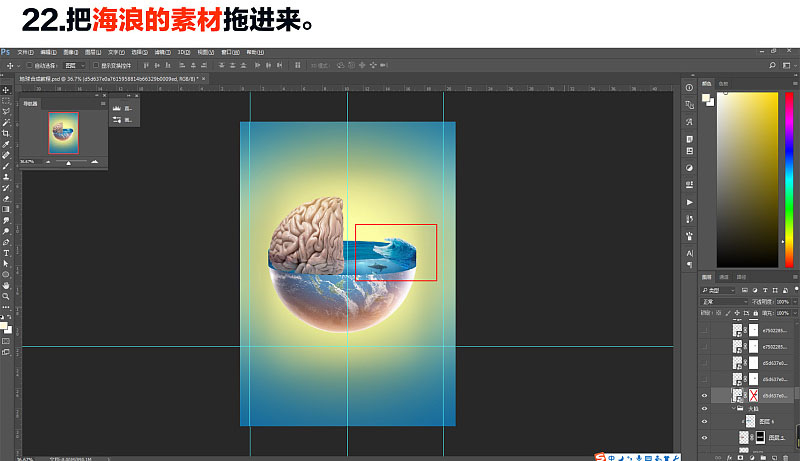Screen dimensions: 800x461
Task: Open the Layer menu
Action: tap(93, 52)
